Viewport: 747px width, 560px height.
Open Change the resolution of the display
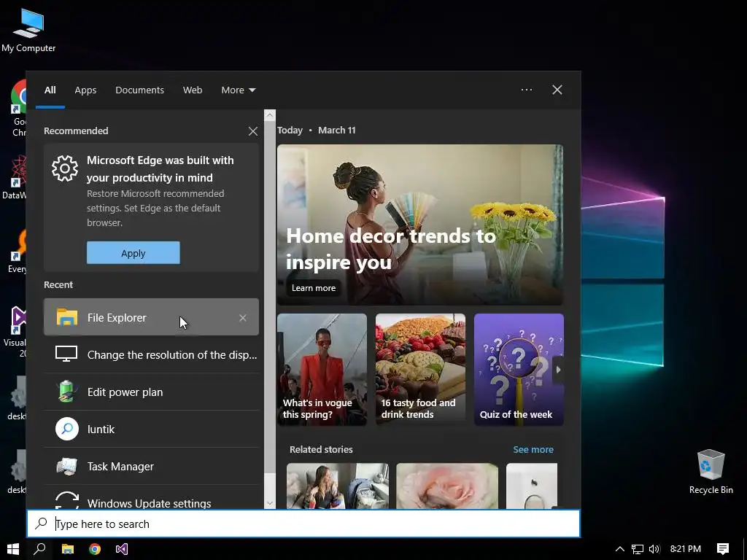pos(152,354)
